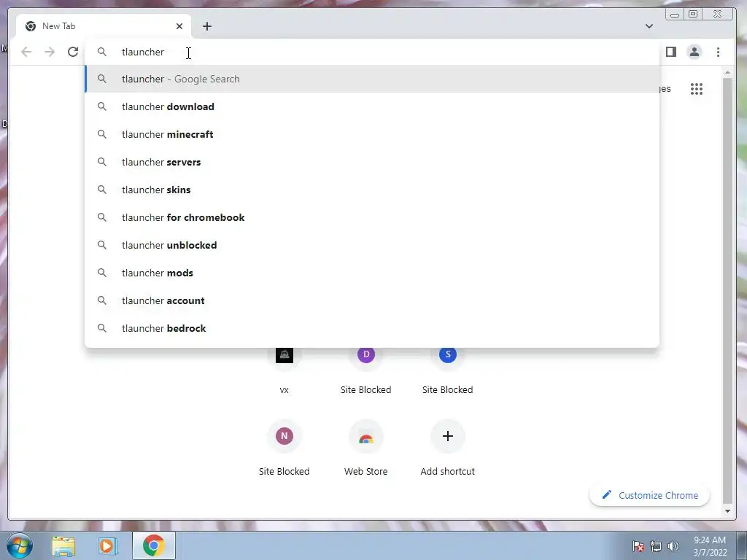The height and width of the screenshot is (560, 747).
Task: Click the page vertical scrollbar
Action: 727,290
